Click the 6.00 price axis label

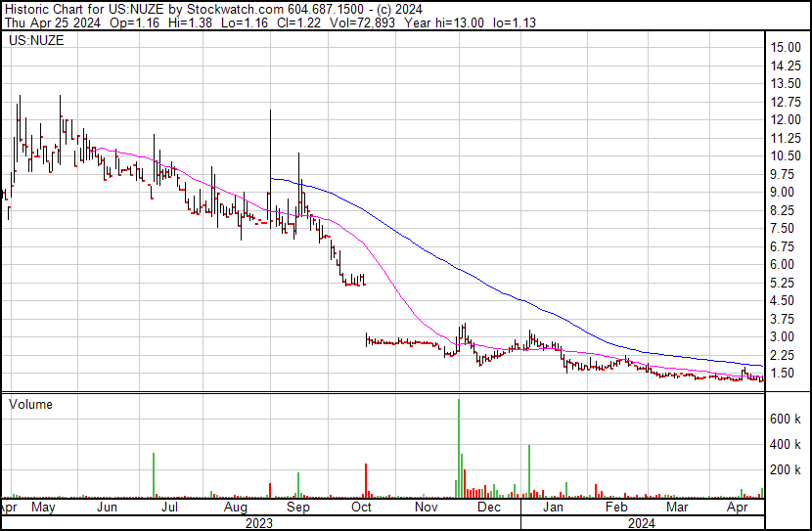click(782, 265)
